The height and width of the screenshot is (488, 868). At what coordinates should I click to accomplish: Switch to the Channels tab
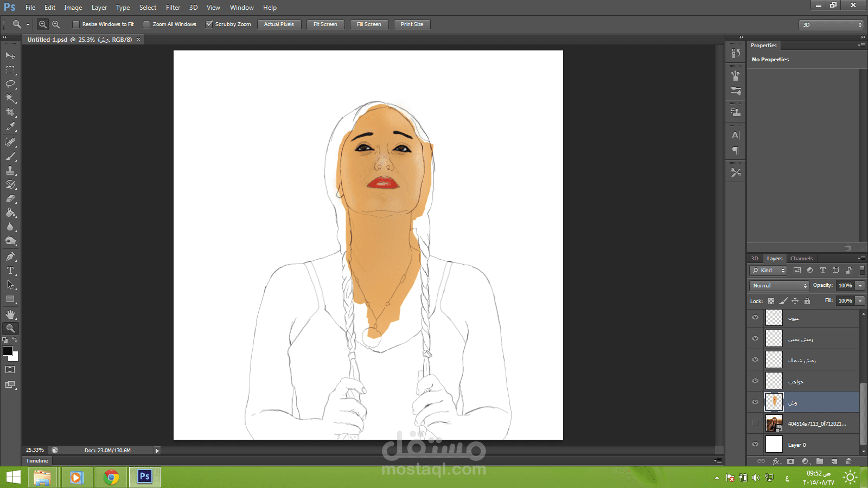pos(801,259)
